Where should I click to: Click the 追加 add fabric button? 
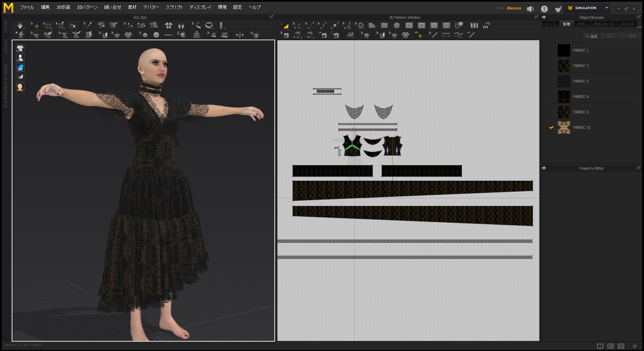[592, 36]
